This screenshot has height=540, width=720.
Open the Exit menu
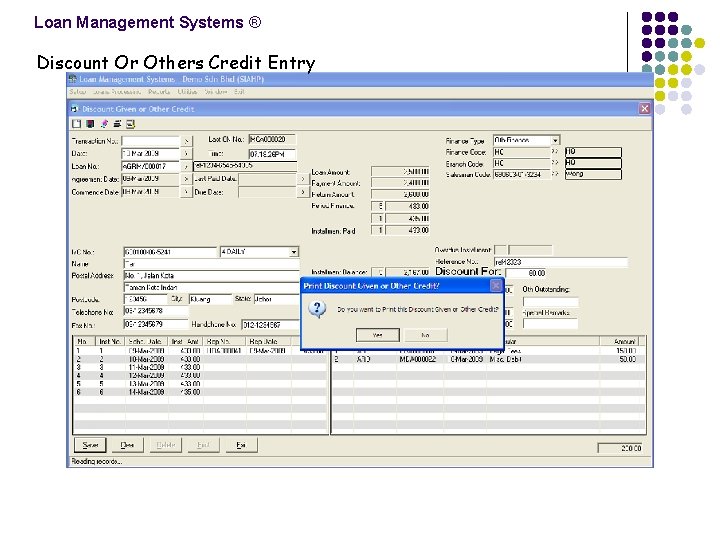coord(239,92)
